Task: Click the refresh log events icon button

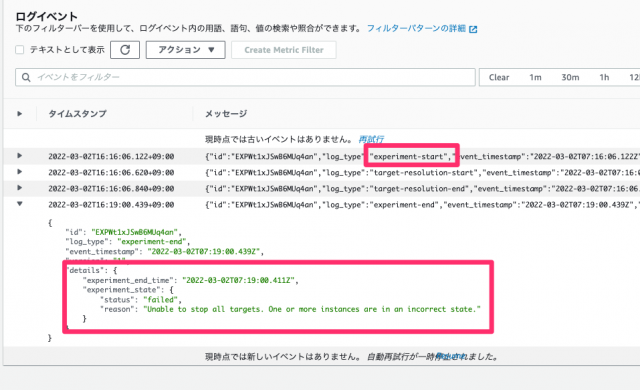Action: tap(125, 50)
